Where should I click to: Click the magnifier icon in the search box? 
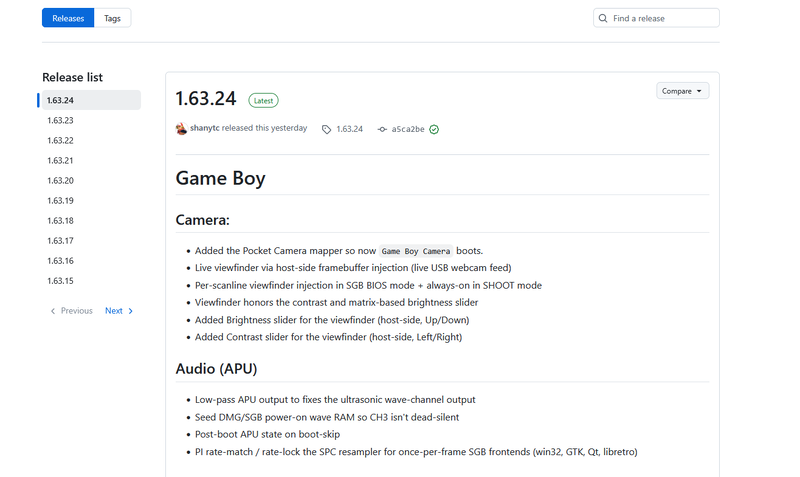point(603,18)
